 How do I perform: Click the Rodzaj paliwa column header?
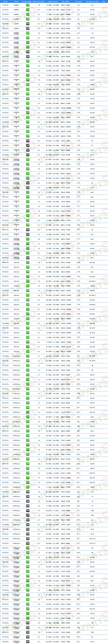(x=27, y=2)
